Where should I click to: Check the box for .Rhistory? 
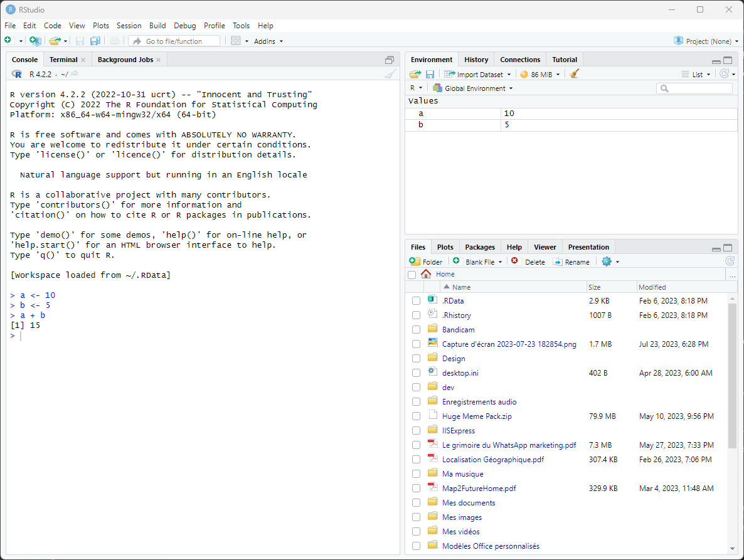click(416, 315)
